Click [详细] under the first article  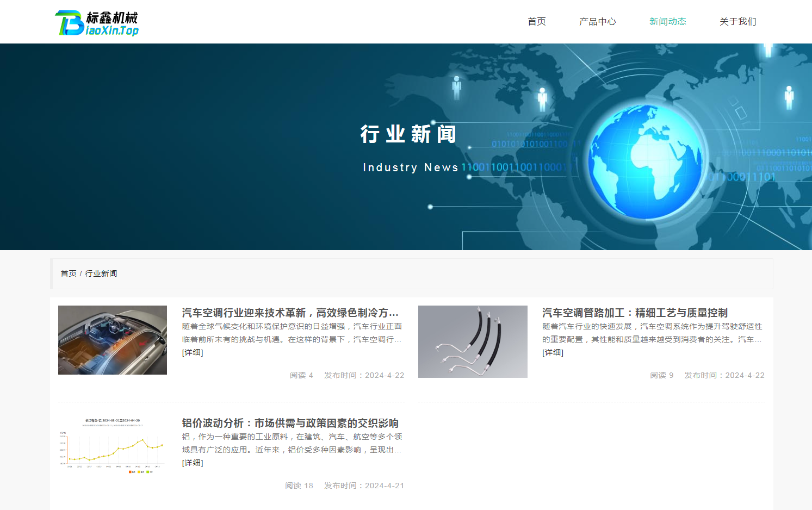pyautogui.click(x=193, y=352)
